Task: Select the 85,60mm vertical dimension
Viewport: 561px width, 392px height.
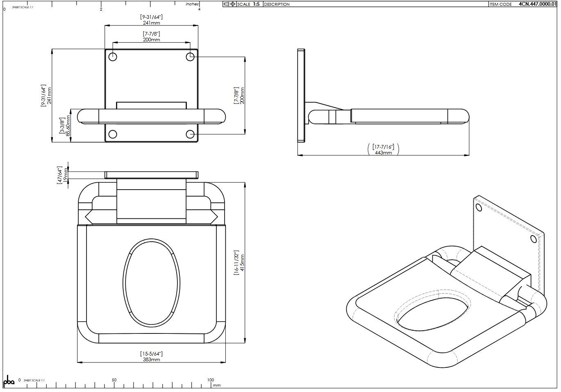Action: [68, 125]
